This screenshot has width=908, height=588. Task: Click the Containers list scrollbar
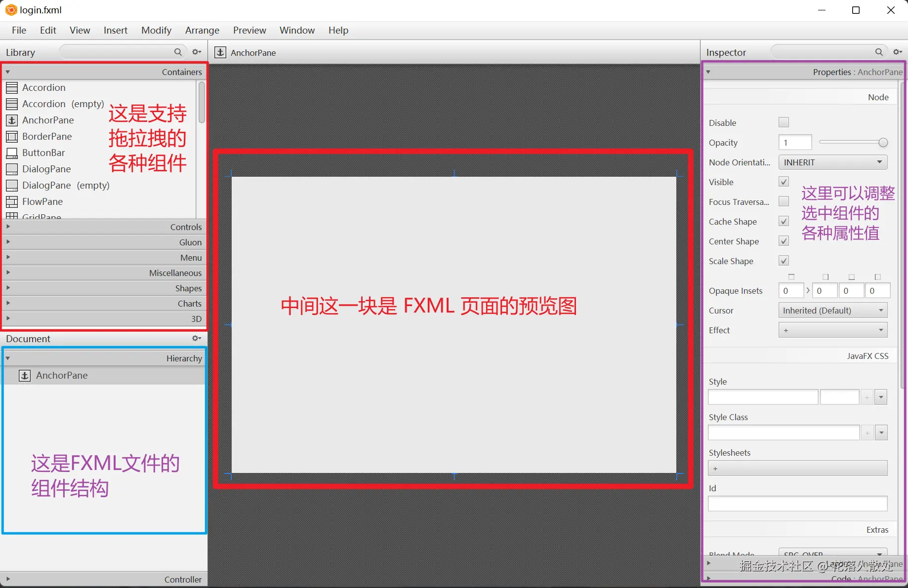pyautogui.click(x=202, y=102)
